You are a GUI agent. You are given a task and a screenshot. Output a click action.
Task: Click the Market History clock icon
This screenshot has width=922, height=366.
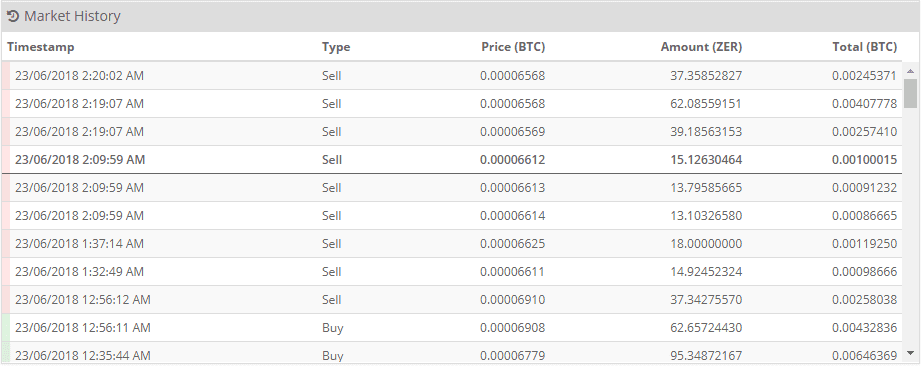[13, 16]
